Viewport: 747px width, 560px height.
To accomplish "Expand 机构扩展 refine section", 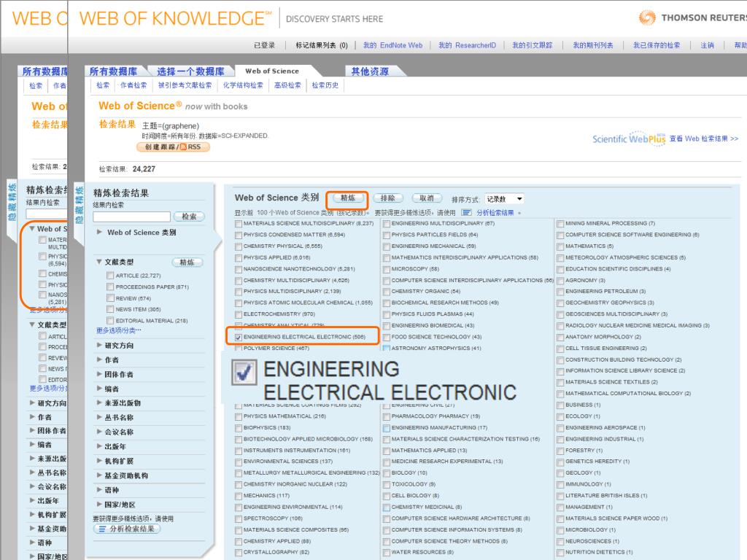I will pos(99,461).
